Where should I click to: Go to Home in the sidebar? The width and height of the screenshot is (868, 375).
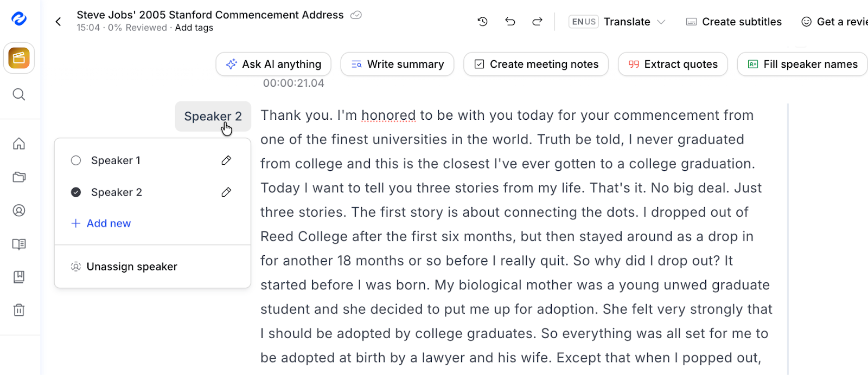click(19, 144)
